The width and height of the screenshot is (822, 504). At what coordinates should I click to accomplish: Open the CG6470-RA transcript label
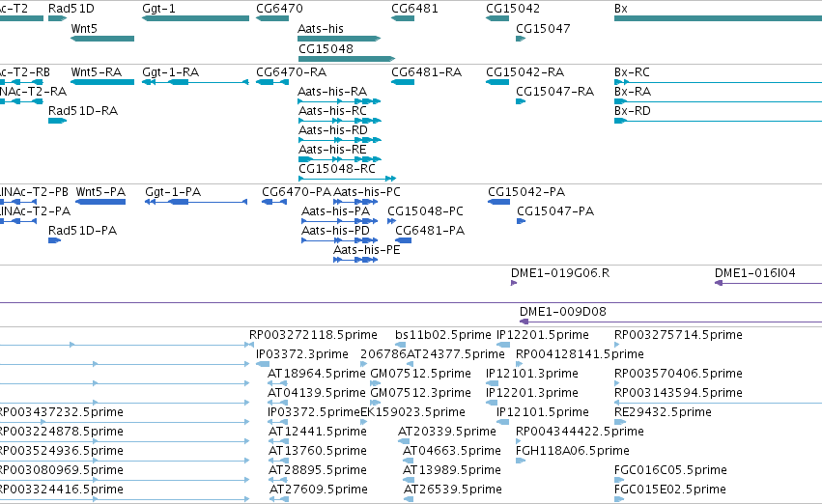click(291, 71)
